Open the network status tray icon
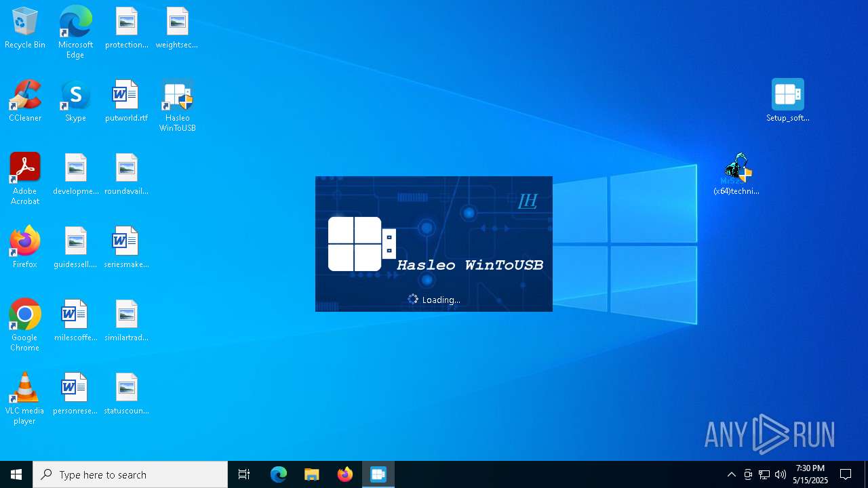 point(764,474)
